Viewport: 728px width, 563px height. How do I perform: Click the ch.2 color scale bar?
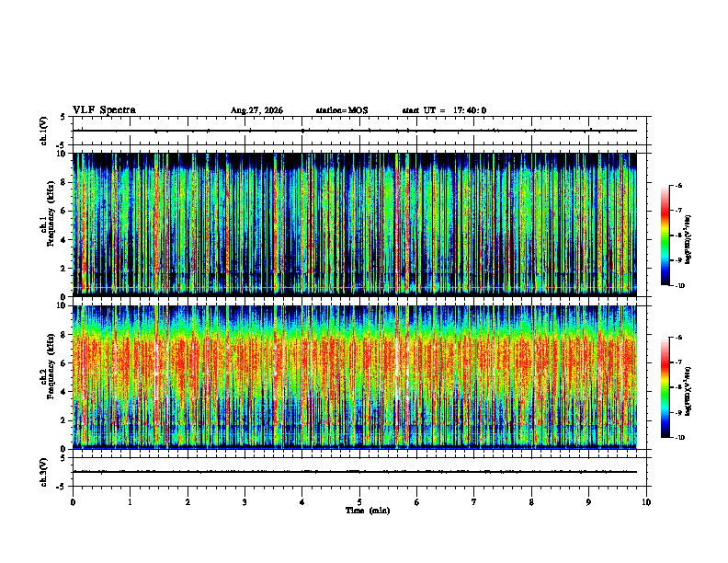[665, 387]
